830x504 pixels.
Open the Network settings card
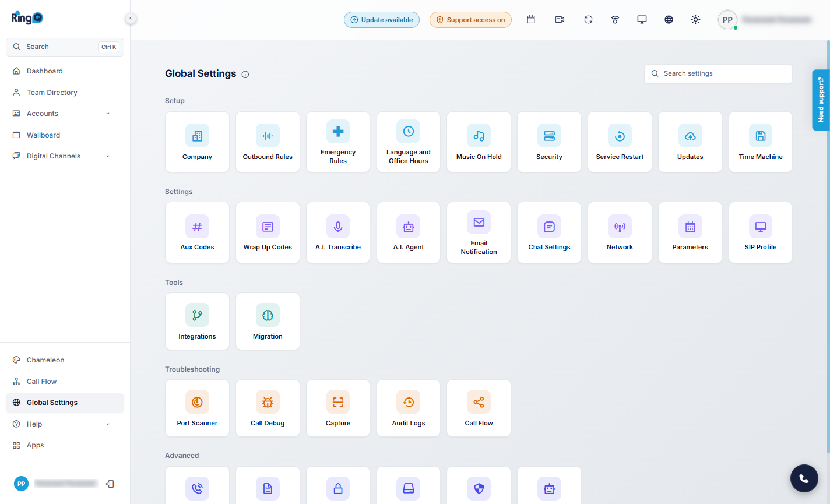pos(620,232)
